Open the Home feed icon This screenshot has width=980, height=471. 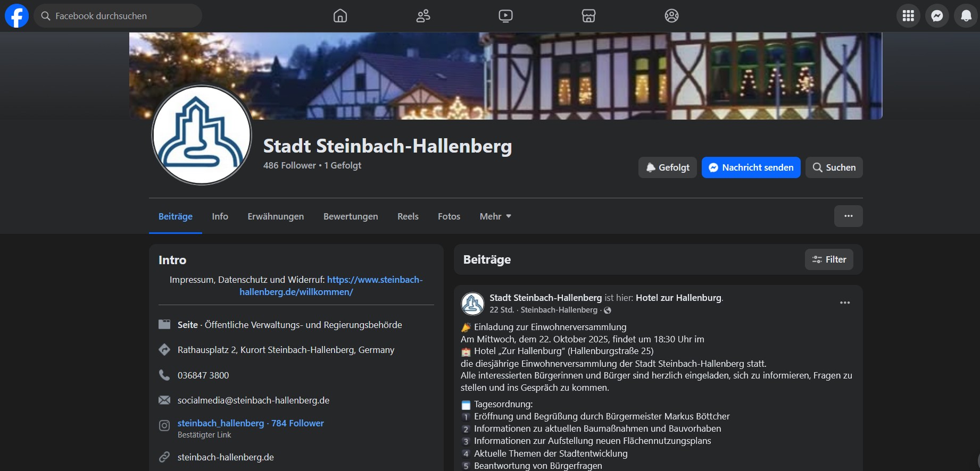pyautogui.click(x=340, y=16)
